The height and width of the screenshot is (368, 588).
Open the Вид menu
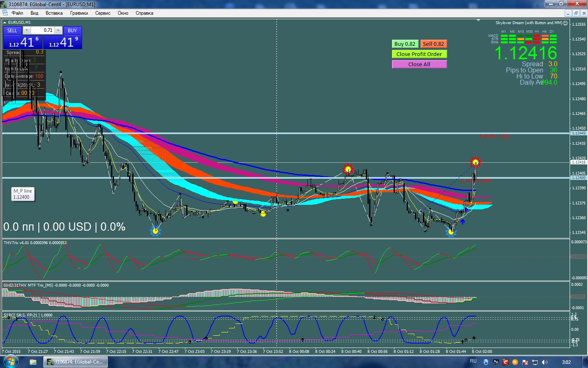point(34,13)
